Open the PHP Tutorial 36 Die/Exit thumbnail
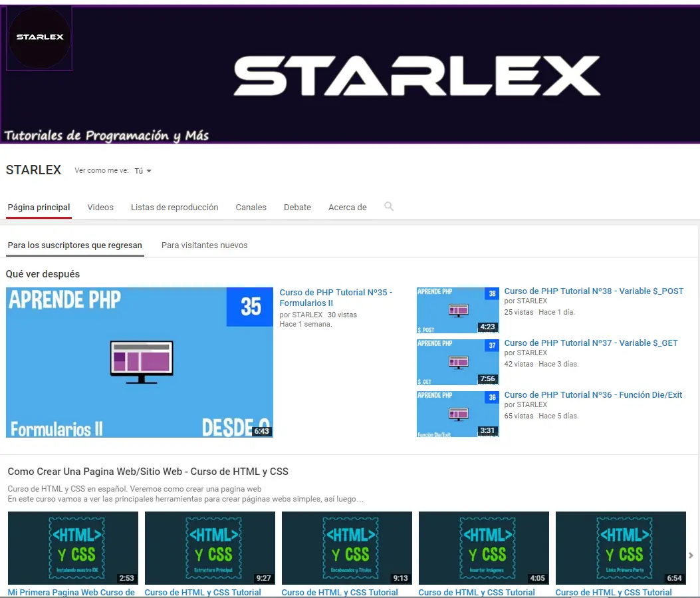Screen dimensions: 700x598 click(457, 414)
